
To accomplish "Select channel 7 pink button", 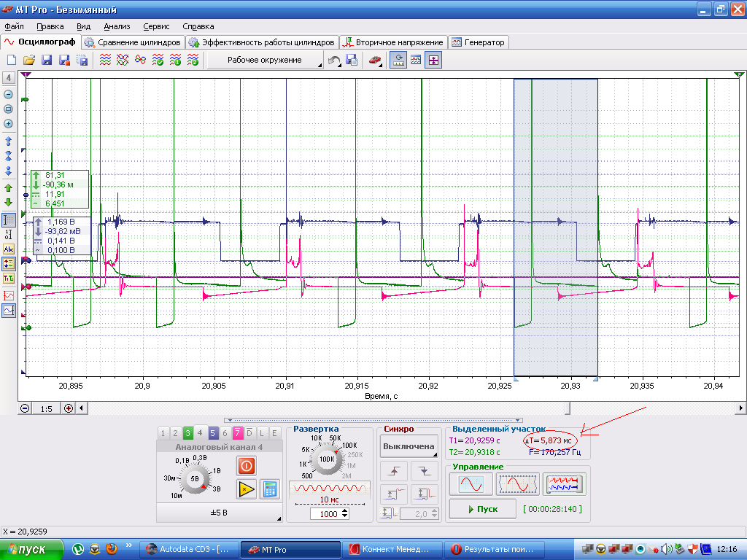I will click(237, 433).
